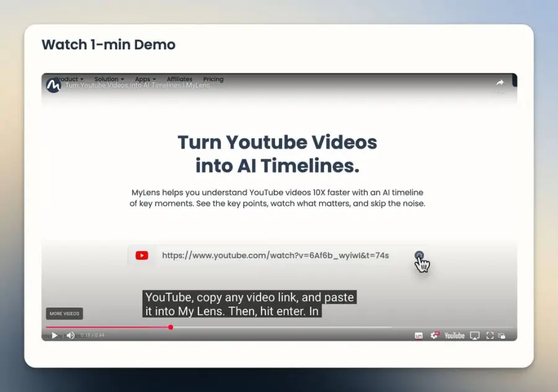Open the Affiliates menu item
558x392 pixels.
pos(180,79)
